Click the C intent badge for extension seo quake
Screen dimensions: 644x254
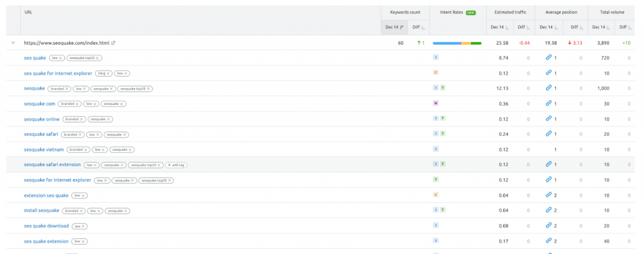(435, 195)
